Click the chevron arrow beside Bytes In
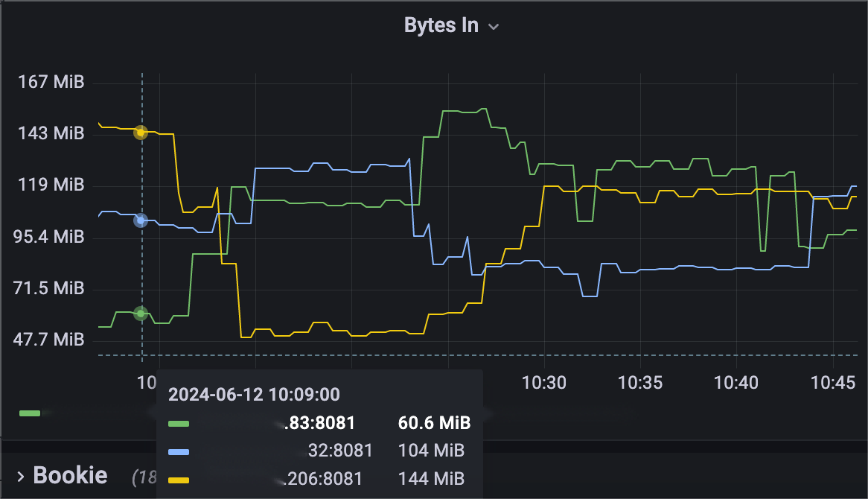The image size is (868, 499). 493,27
